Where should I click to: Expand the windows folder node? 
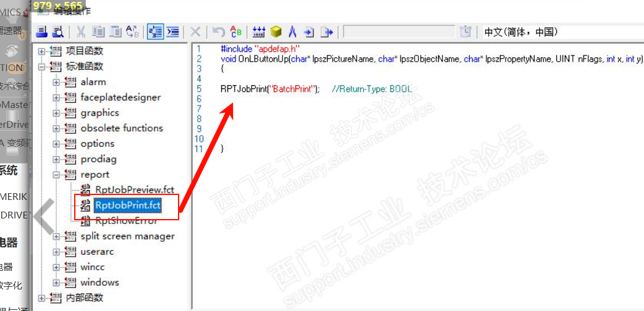tap(56, 282)
